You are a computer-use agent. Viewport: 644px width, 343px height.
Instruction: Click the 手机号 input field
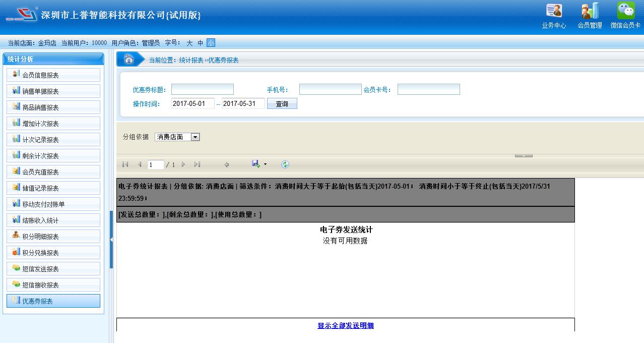(330, 90)
